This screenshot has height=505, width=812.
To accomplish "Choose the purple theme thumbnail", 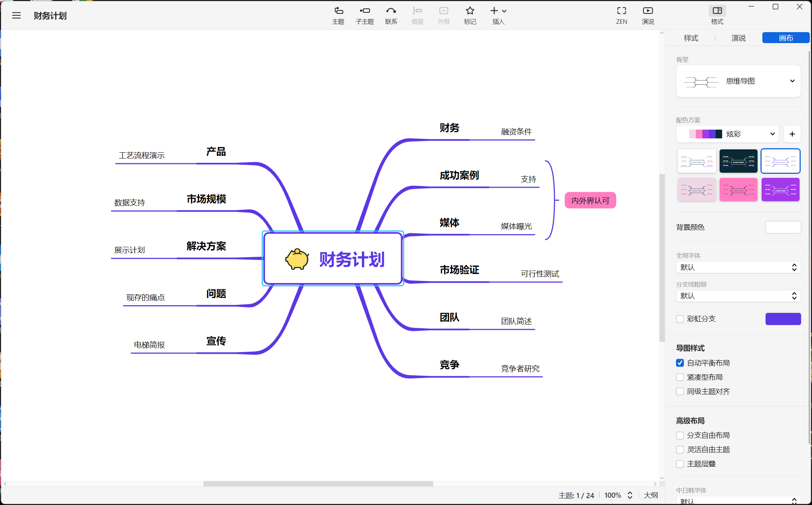I will (x=780, y=190).
